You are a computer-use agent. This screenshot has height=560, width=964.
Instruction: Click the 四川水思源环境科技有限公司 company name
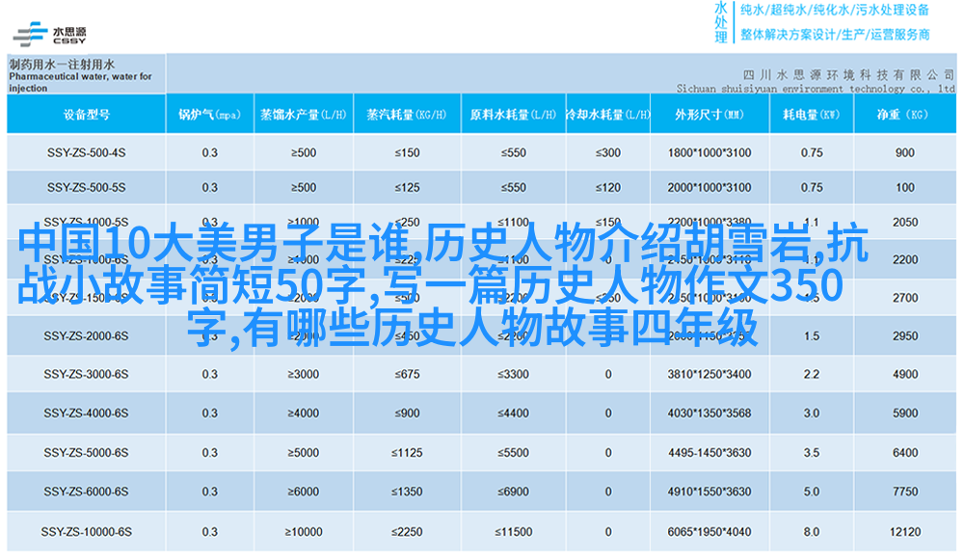coord(848,75)
